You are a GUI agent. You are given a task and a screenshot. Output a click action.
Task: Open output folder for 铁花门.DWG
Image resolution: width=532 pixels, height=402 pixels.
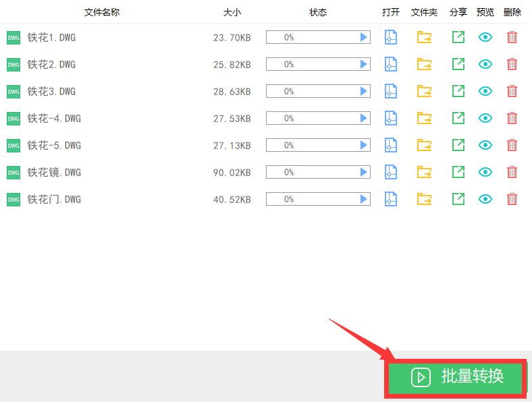point(424,199)
